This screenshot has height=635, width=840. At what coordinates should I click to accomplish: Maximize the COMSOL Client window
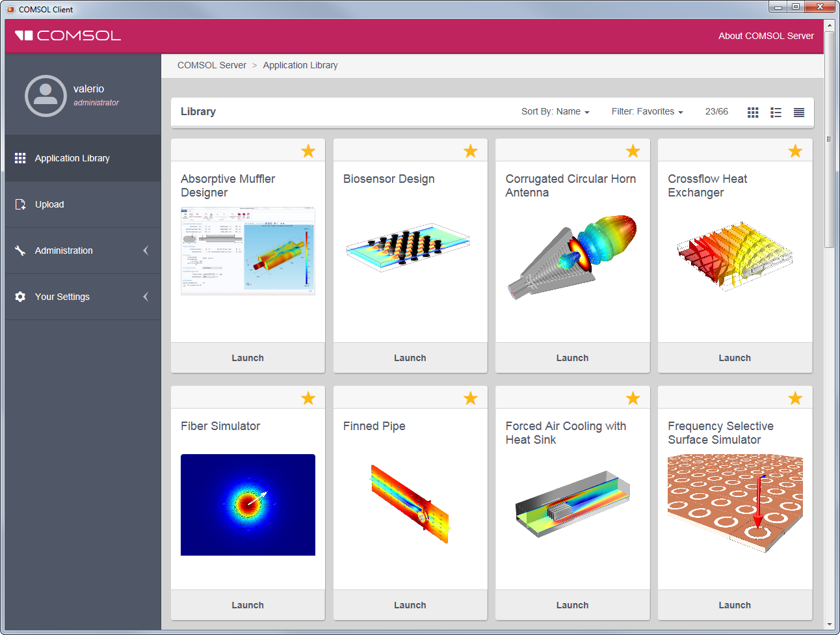pyautogui.click(x=796, y=7)
